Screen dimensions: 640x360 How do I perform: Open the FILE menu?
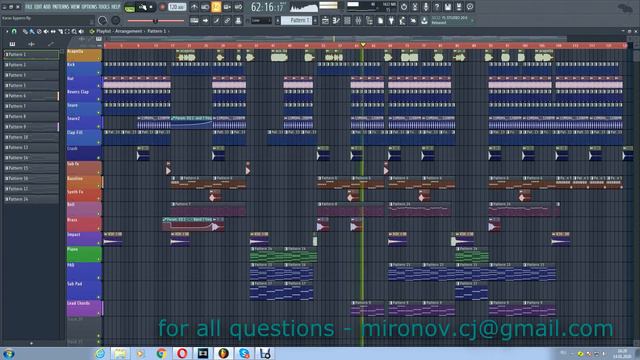pos(29,7)
